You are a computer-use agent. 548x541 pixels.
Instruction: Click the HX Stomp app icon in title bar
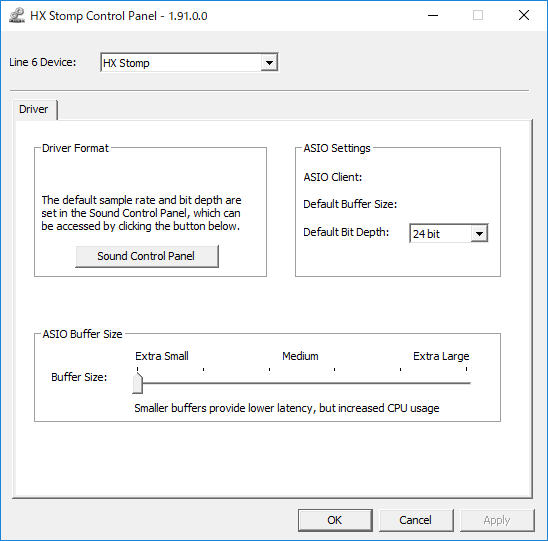tap(17, 15)
